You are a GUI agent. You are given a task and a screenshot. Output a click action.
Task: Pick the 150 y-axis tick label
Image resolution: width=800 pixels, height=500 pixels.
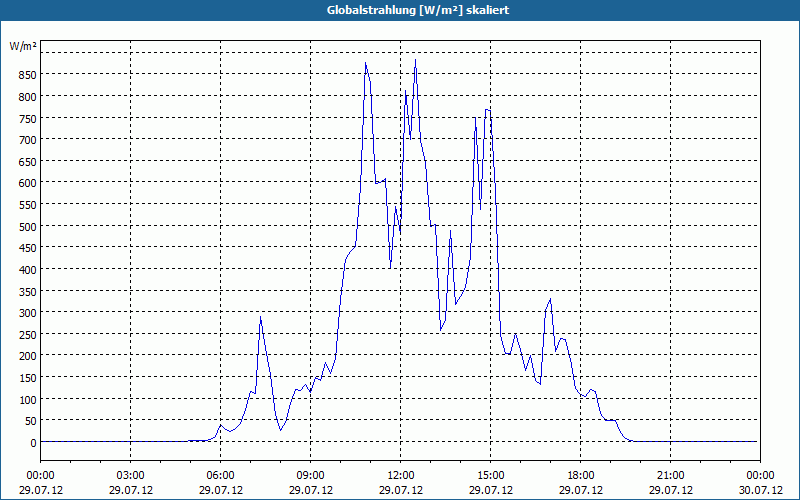pos(28,378)
